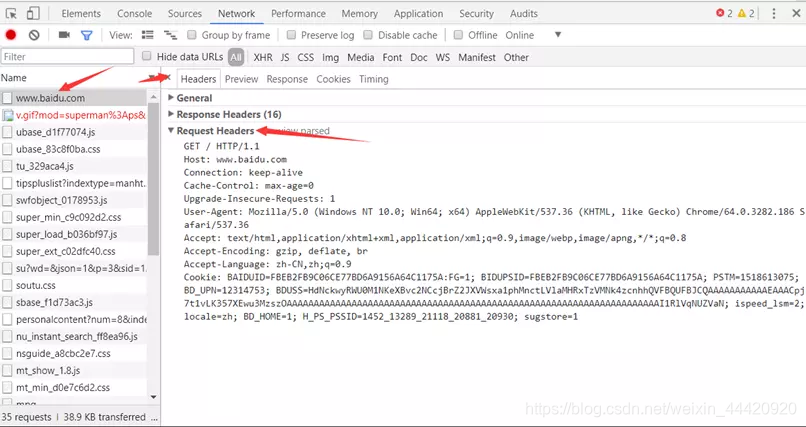Click the request list scroll down arrow

[x=153, y=397]
